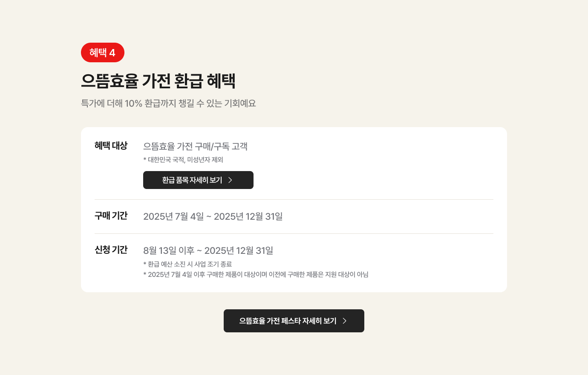Image resolution: width=588 pixels, height=375 pixels.
Task: Click the chevron arrow in 페스타 자세히 보기 button
Action: [345, 321]
